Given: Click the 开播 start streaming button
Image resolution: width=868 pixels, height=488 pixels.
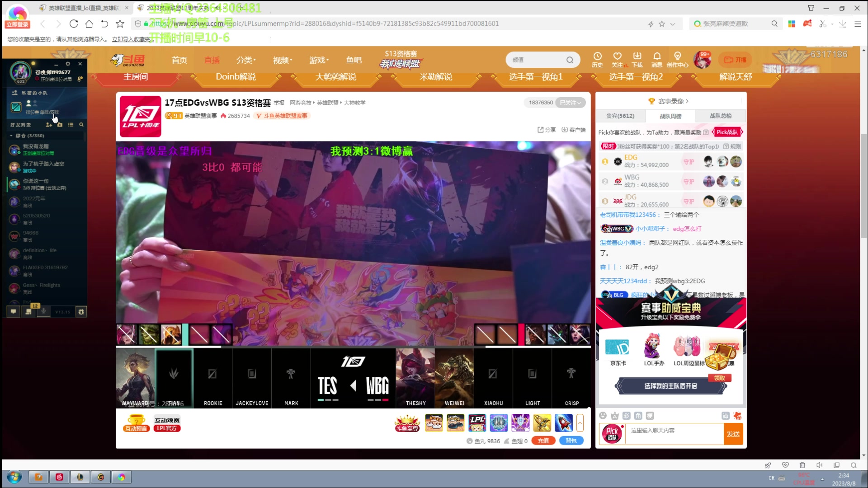Looking at the screenshot, I should [x=735, y=60].
